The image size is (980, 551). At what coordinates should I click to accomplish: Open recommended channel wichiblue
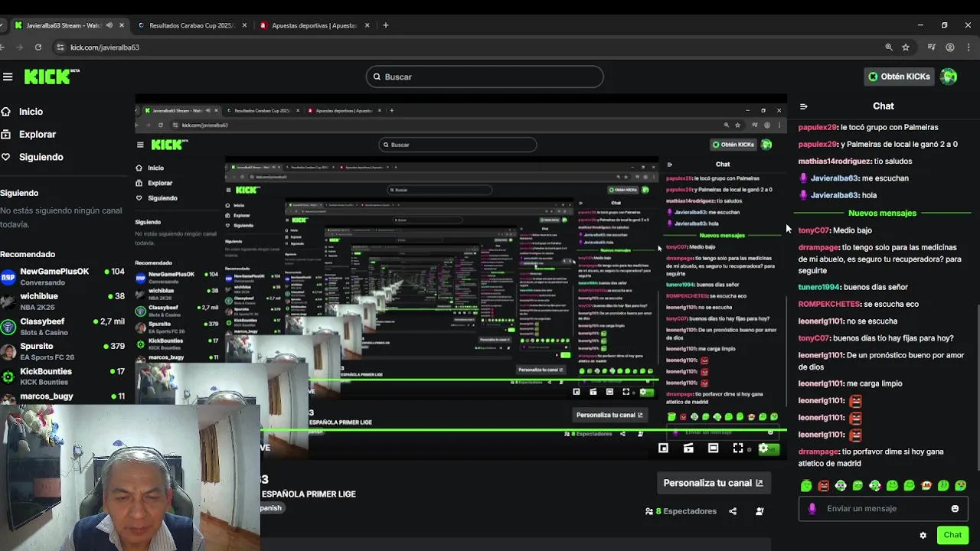pyautogui.click(x=63, y=302)
